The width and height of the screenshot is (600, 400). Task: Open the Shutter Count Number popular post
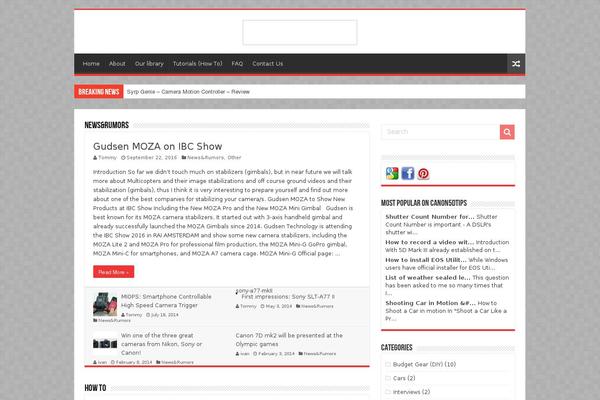tap(430, 217)
